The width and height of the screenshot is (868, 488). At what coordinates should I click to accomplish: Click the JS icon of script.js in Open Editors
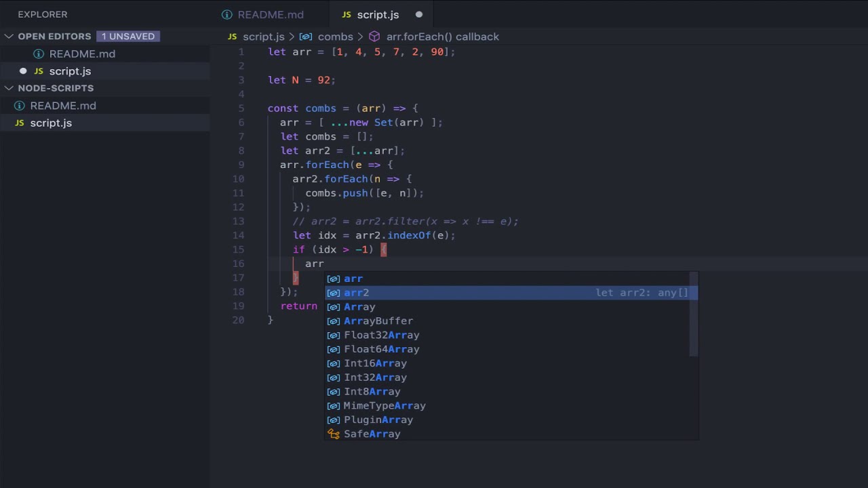pyautogui.click(x=39, y=71)
